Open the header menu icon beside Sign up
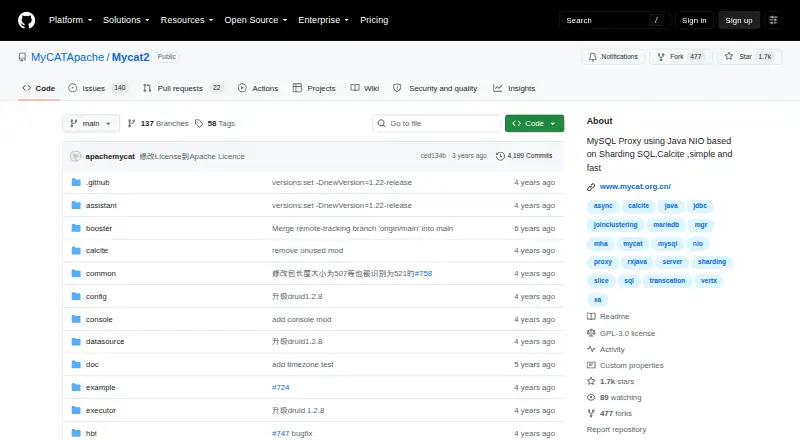Screen dimensions: 800x440 coord(773,20)
